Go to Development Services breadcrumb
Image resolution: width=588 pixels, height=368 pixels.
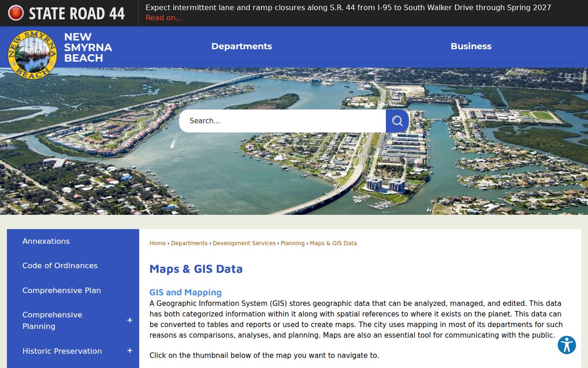(244, 243)
